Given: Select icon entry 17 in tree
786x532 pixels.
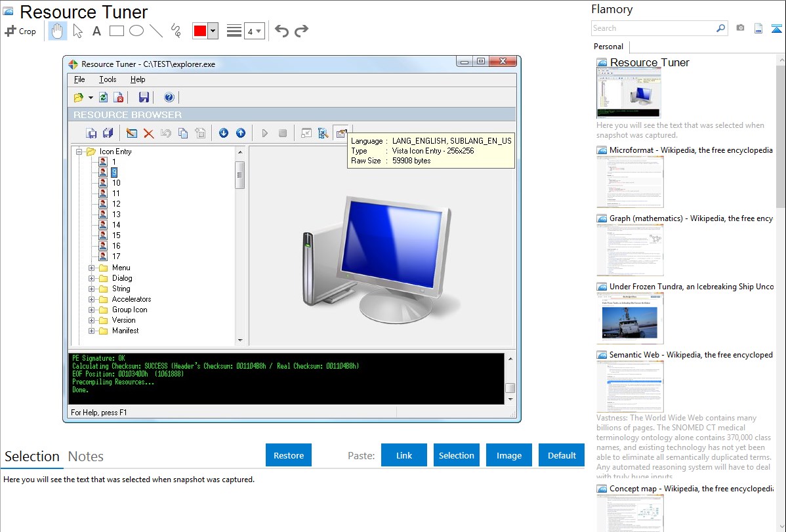Looking at the screenshot, I should pos(115,256).
